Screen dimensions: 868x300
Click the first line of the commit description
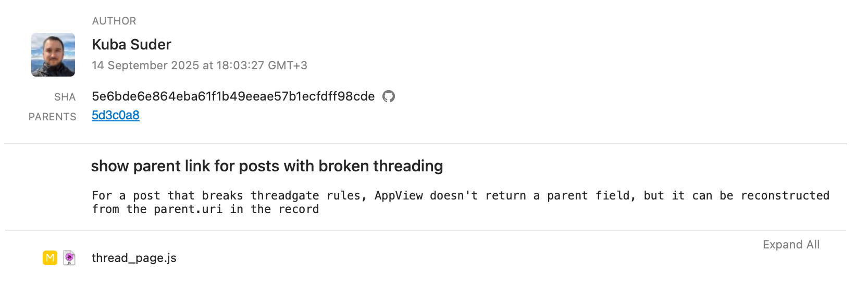(460, 196)
